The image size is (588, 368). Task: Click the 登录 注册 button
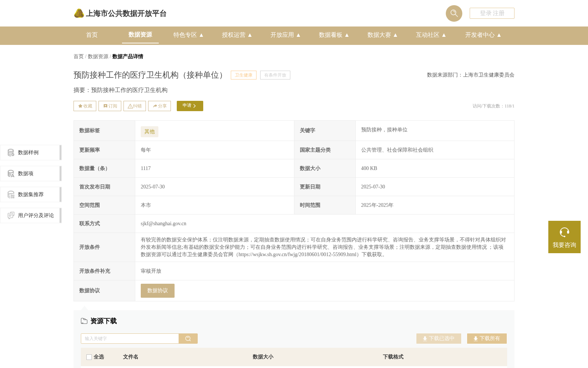click(x=492, y=13)
